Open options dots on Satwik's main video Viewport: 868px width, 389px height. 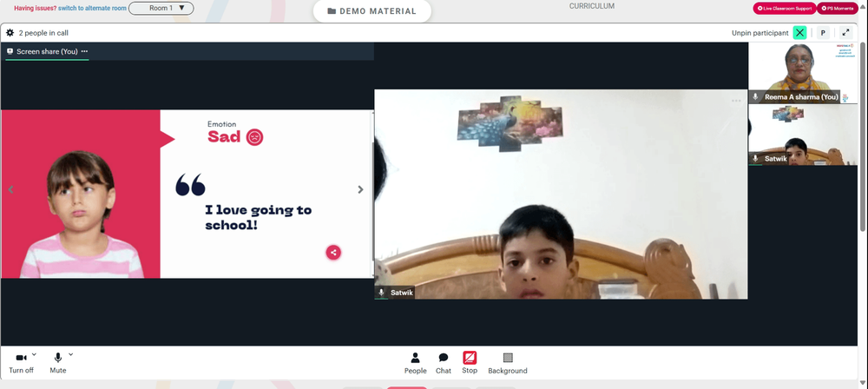click(736, 101)
